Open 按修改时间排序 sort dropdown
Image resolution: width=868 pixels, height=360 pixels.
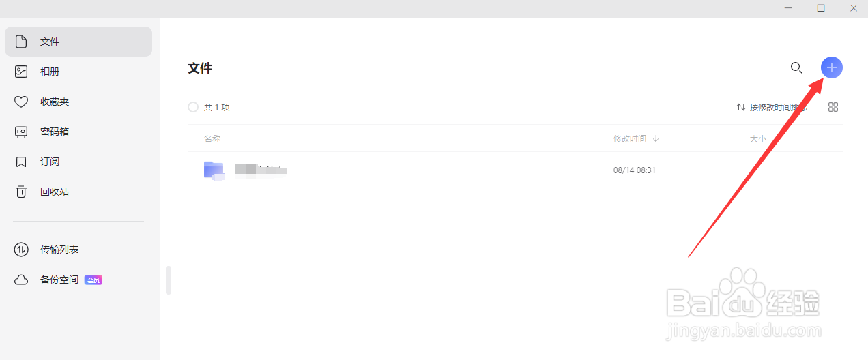point(771,107)
